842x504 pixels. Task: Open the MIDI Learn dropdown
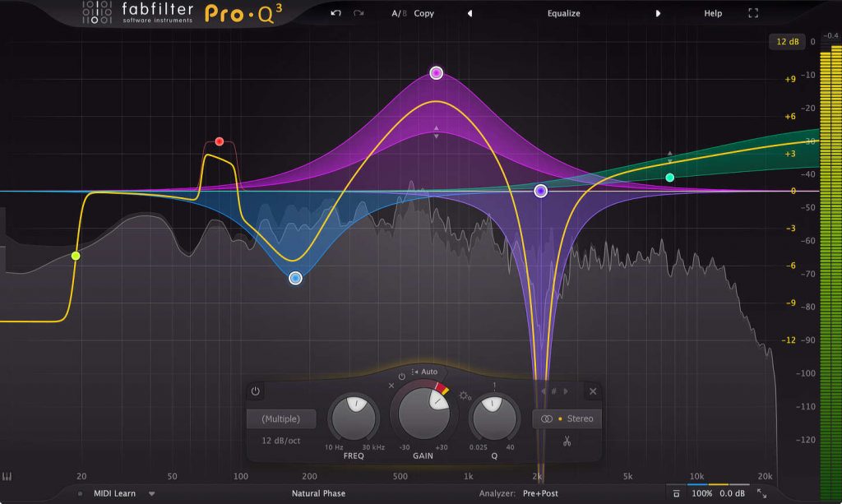150,494
